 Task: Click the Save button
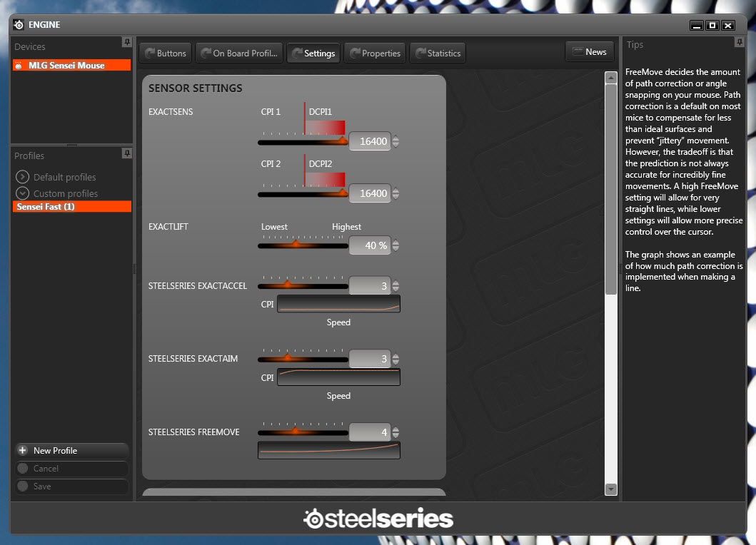[x=72, y=487]
